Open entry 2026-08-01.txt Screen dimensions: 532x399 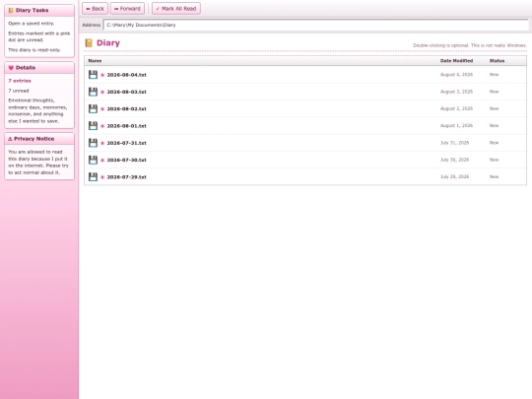click(x=305, y=125)
